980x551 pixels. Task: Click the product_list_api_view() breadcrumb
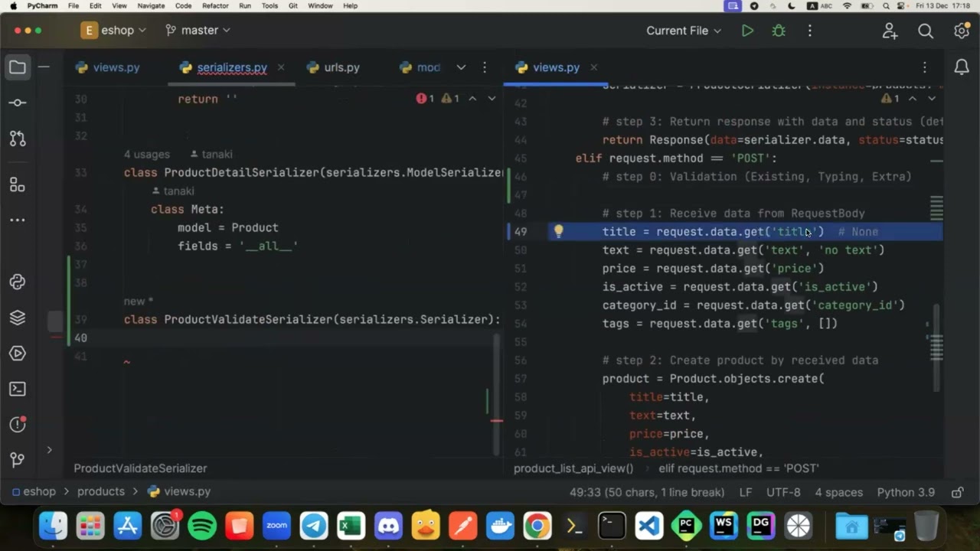click(x=573, y=468)
